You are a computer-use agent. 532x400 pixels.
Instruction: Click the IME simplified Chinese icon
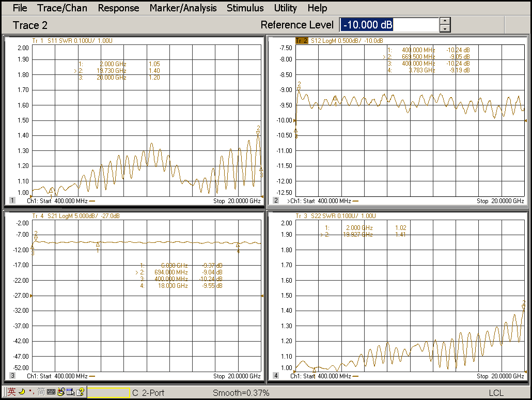click(41, 392)
